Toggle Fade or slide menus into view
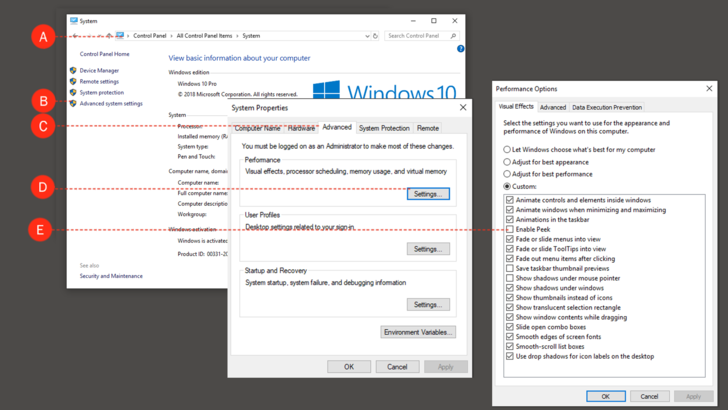728x410 pixels. point(510,239)
